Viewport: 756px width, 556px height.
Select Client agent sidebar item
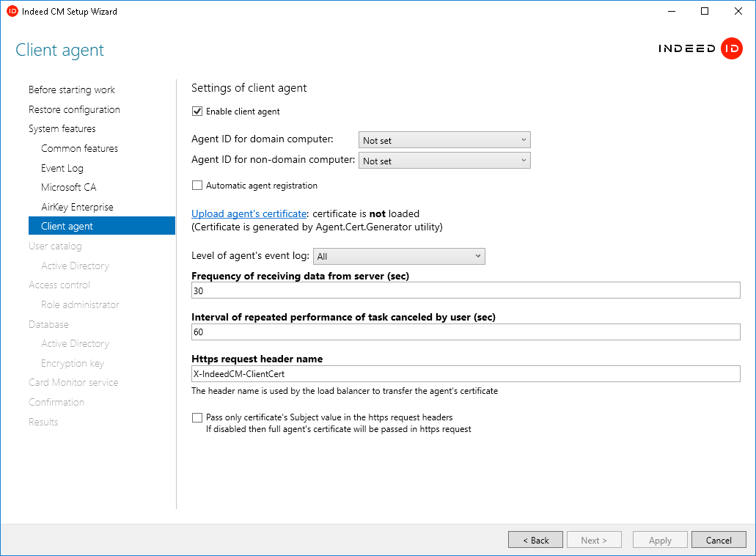102,226
